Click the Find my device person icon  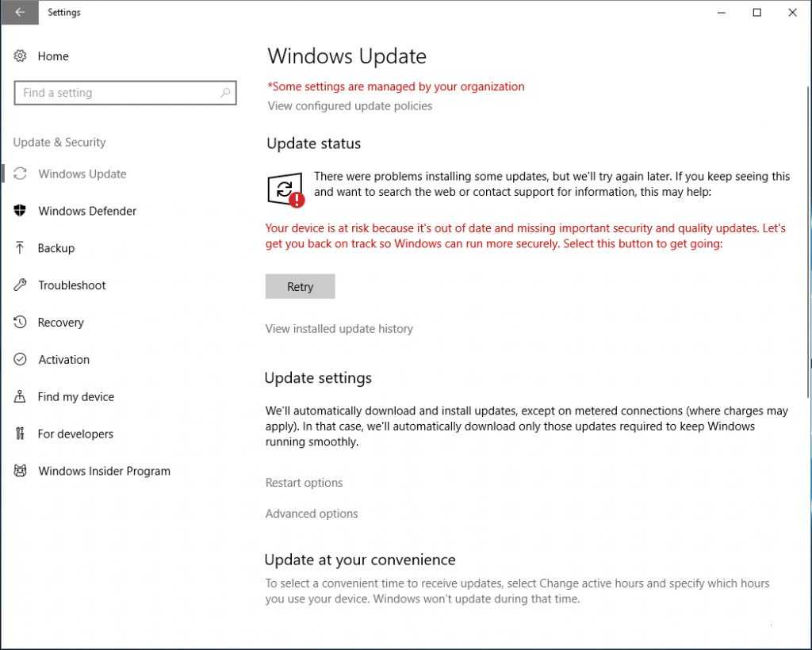(21, 397)
